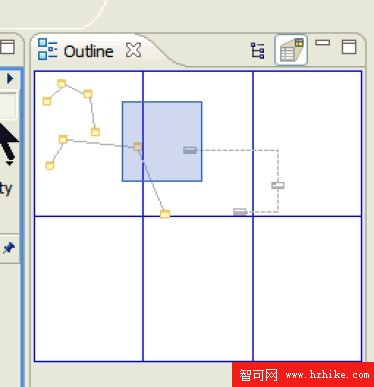Toggle the overview thumbnail mode
The image size is (374, 387).
pyautogui.click(x=291, y=50)
